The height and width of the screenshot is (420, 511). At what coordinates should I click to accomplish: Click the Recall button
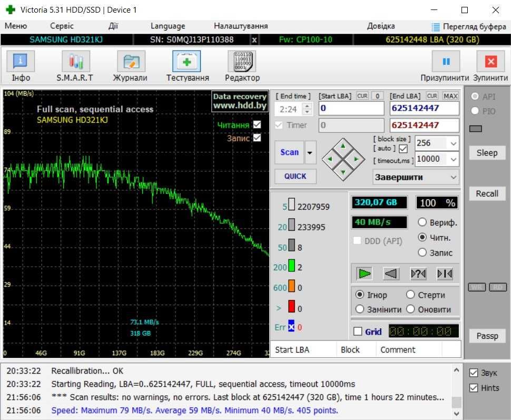[x=487, y=194]
